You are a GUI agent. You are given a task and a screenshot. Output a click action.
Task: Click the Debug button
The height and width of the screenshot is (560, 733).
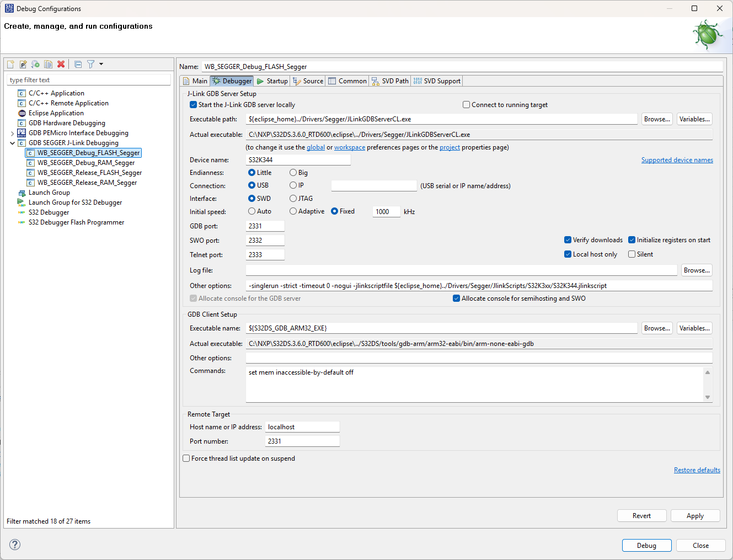point(646,546)
